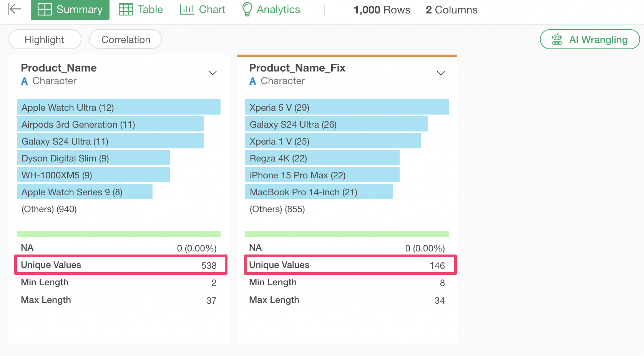Click the Summary grid icon
Screen dimensions: 644x356
click(45, 10)
